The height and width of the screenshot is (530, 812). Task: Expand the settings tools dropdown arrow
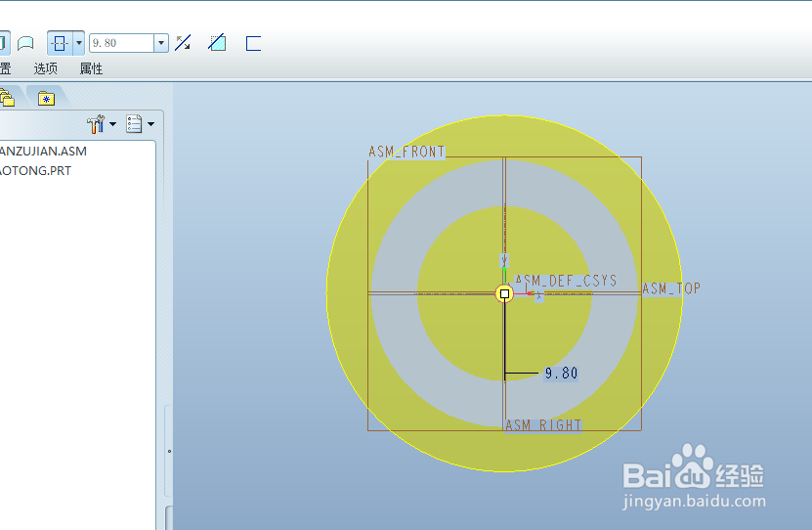[x=112, y=124]
